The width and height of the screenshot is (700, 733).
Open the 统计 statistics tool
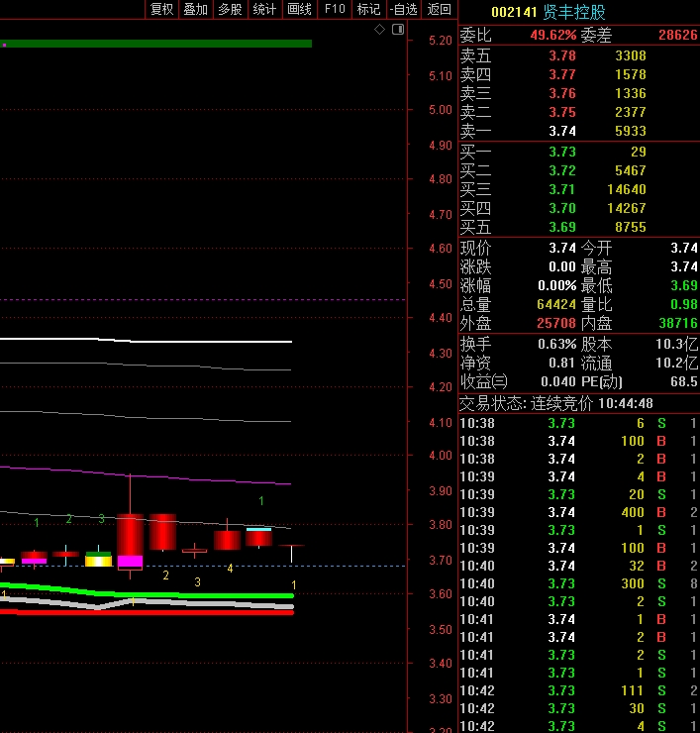coord(265,9)
